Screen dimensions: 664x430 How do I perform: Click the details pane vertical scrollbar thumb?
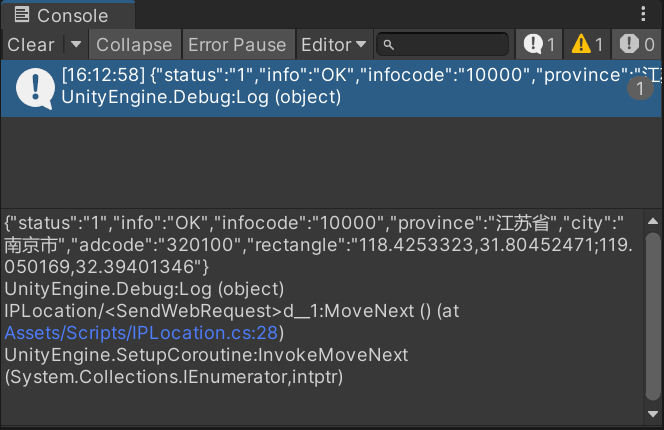(x=653, y=316)
